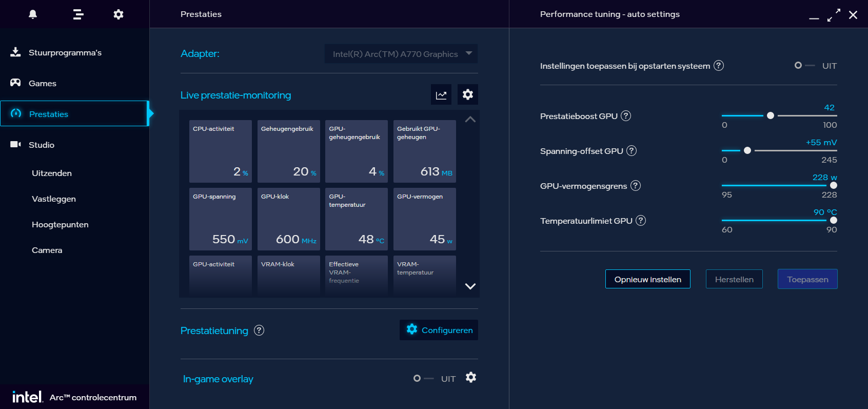This screenshot has width=868, height=409.
Task: Click the Games controller icon
Action: click(15, 83)
